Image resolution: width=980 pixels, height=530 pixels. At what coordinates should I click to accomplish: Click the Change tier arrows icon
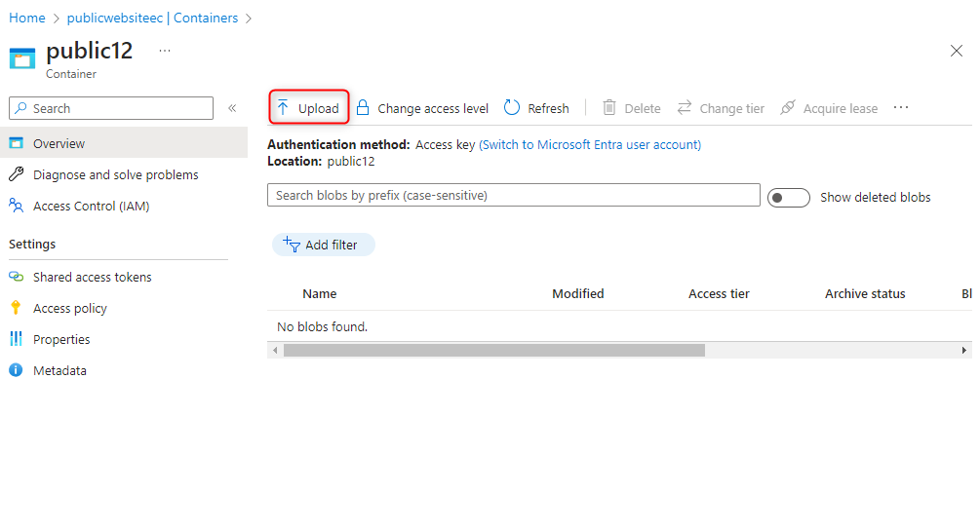pos(685,108)
